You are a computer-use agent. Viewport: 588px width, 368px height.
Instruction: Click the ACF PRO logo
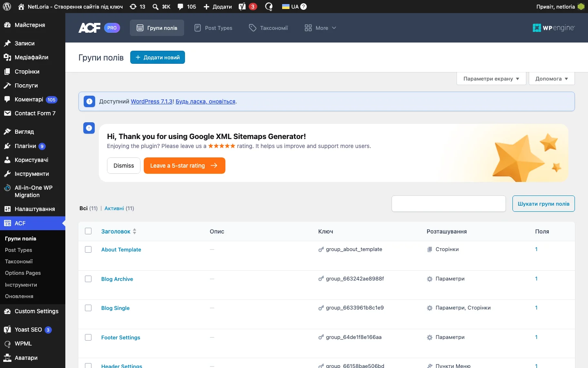click(x=99, y=28)
